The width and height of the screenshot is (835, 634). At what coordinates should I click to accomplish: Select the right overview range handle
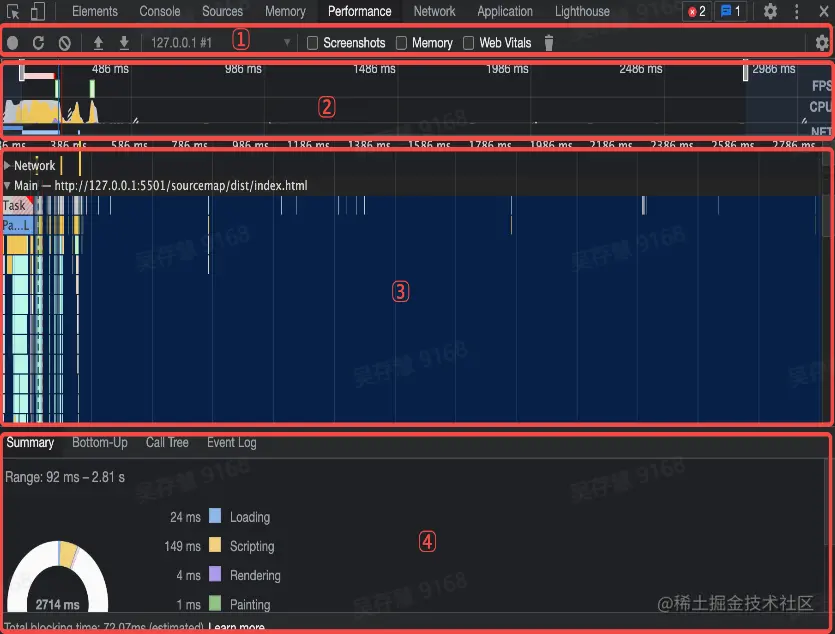tap(746, 71)
